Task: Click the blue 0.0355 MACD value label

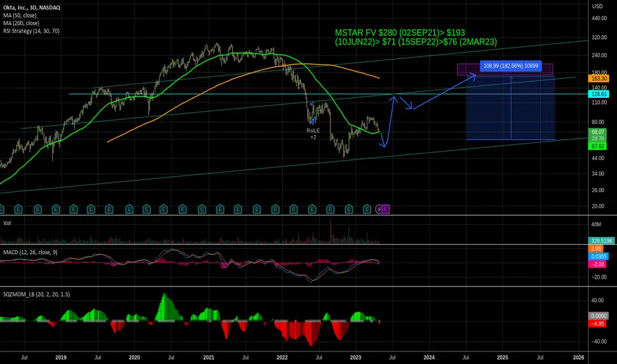Action: 598,257
